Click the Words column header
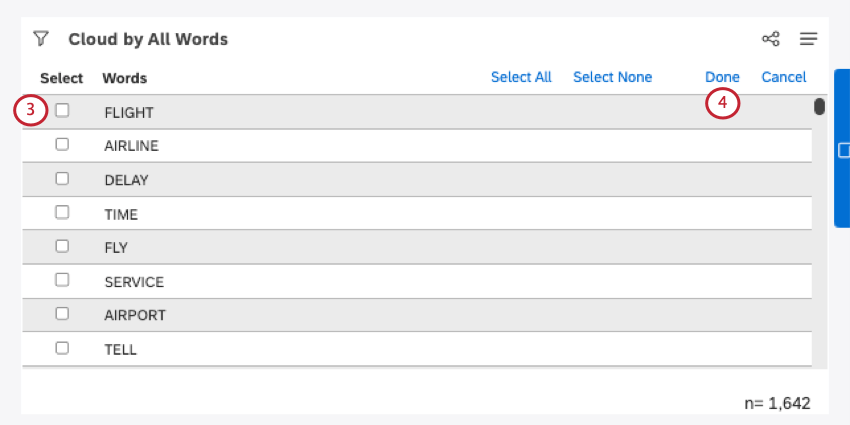Image resolution: width=850 pixels, height=425 pixels. coord(124,78)
